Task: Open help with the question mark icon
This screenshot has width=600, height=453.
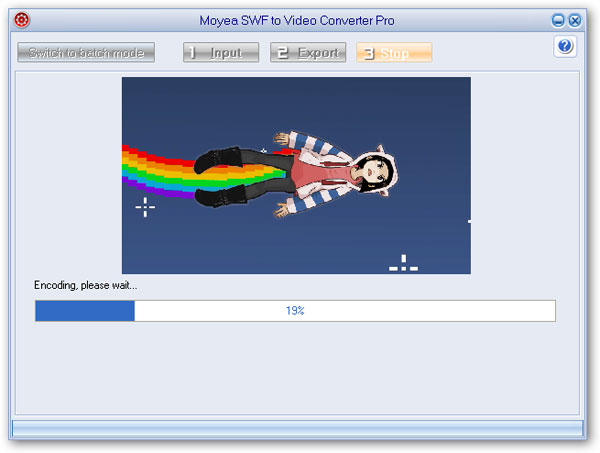Action: [565, 46]
